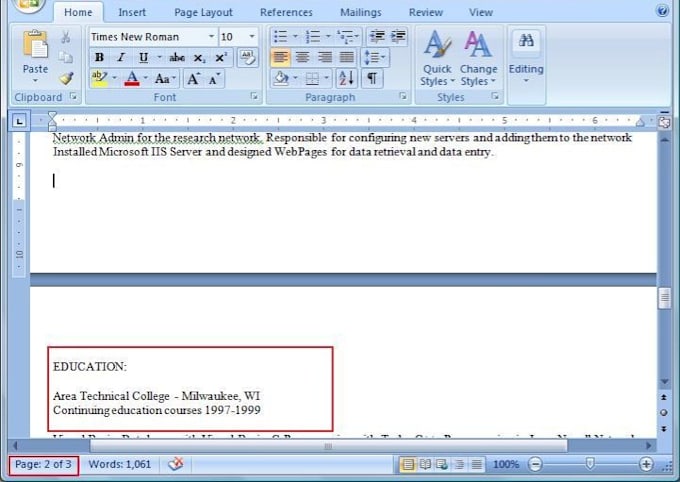Open the Shading color dropdown arrow
680x482 pixels.
(x=295, y=79)
